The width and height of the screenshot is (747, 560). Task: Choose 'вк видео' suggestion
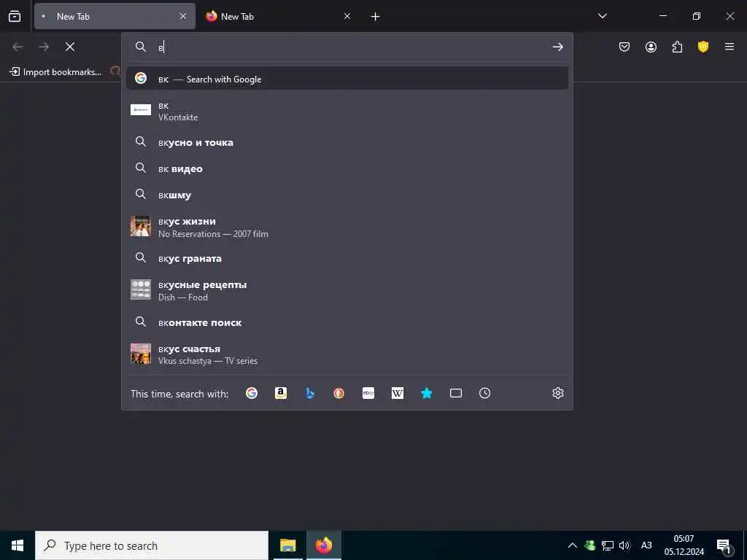coord(347,168)
